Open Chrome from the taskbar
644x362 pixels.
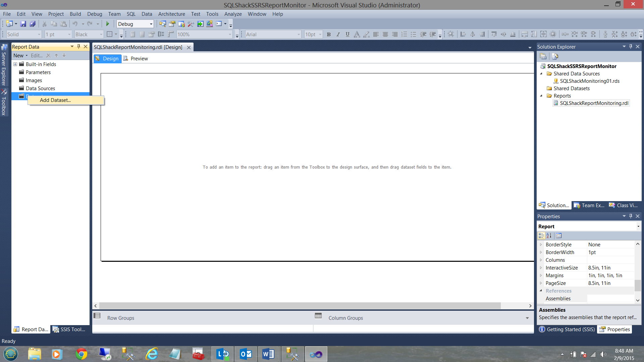[x=81, y=354]
